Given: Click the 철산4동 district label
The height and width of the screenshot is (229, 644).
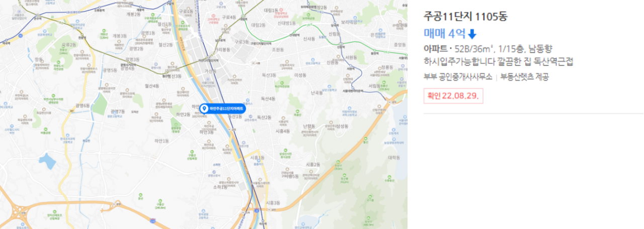Looking at the screenshot, I should click(x=151, y=86).
